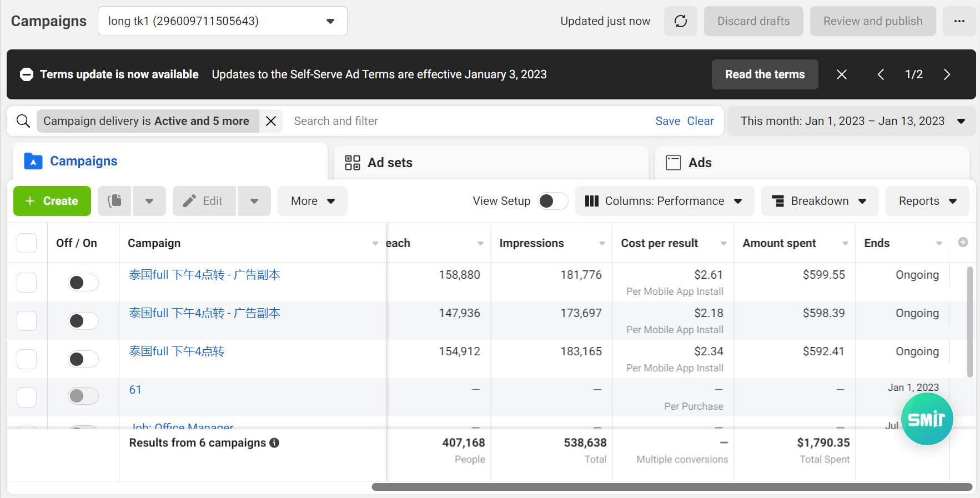The width and height of the screenshot is (980, 498).
Task: Open the 泰国full 下午4点转 - 广告副本 campaign spending $599.55
Action: coord(204,275)
